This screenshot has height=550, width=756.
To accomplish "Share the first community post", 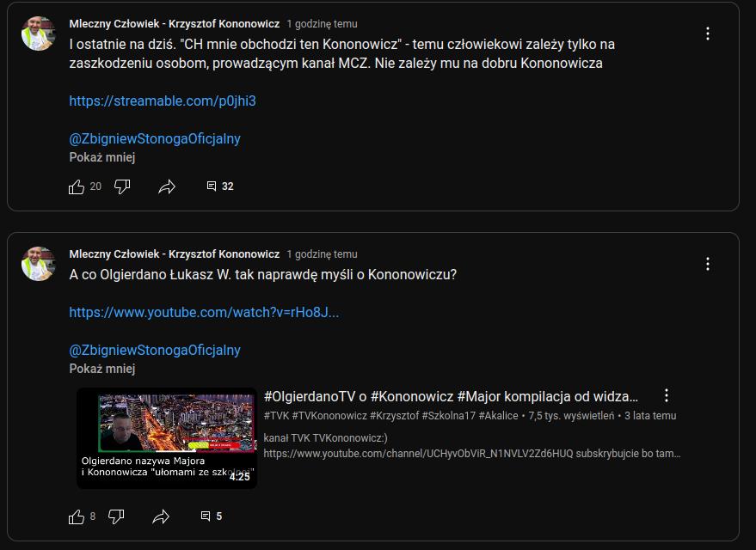I will pos(167,186).
